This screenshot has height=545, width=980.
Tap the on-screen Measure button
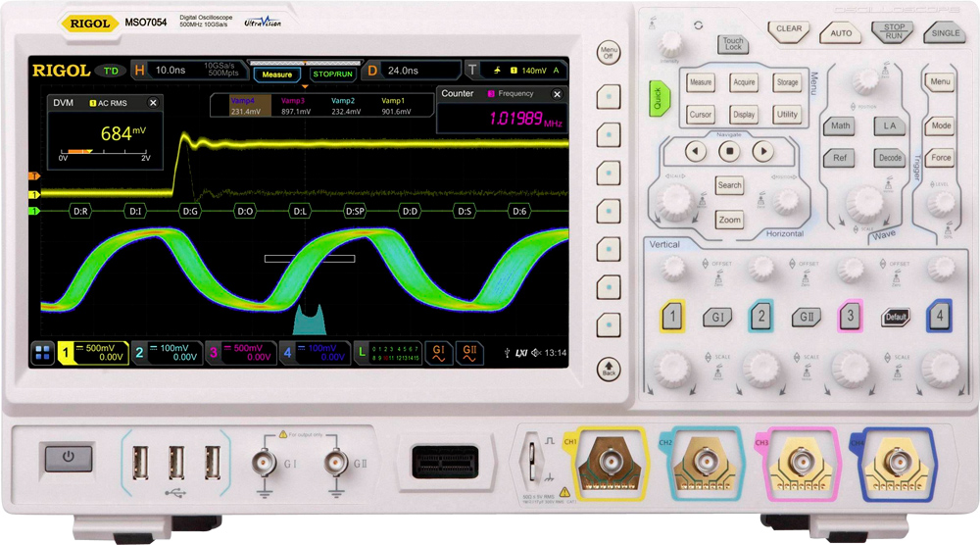pyautogui.click(x=277, y=74)
